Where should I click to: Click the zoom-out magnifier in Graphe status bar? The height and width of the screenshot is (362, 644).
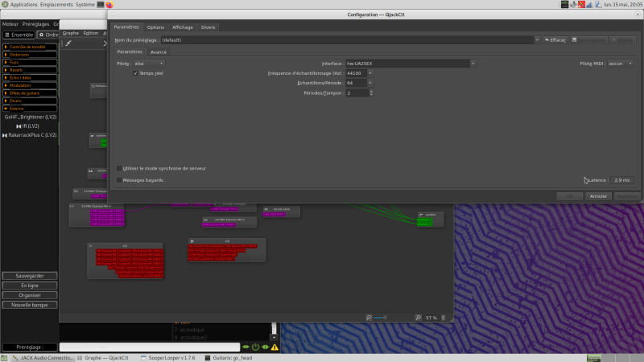[369, 318]
